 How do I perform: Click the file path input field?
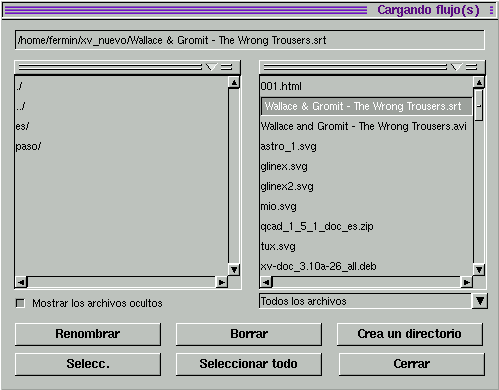tap(249, 40)
